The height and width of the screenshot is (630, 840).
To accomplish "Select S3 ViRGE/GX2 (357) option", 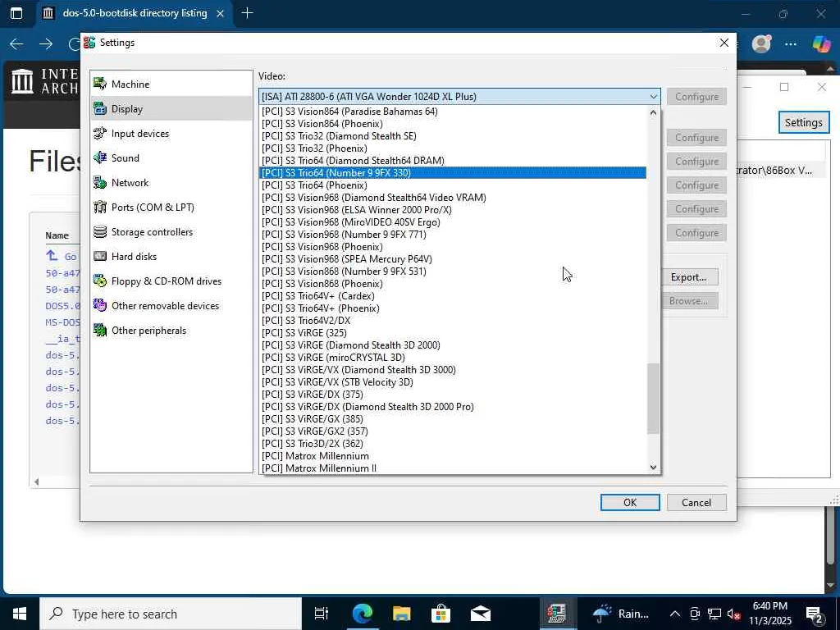I will point(453,431).
